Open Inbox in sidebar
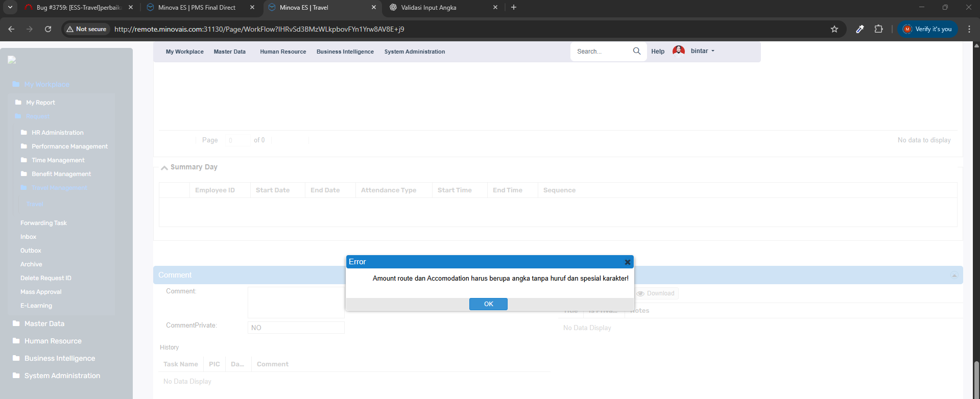The width and height of the screenshot is (980, 399). tap(28, 237)
